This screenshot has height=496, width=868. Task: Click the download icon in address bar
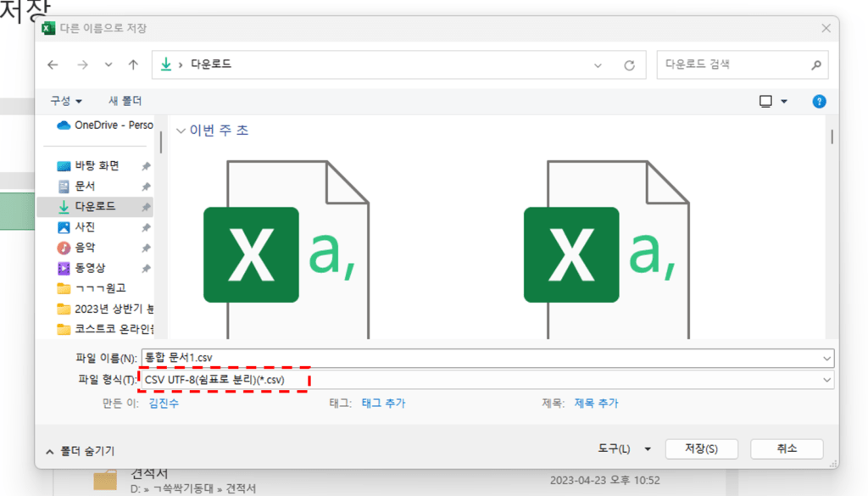point(166,64)
